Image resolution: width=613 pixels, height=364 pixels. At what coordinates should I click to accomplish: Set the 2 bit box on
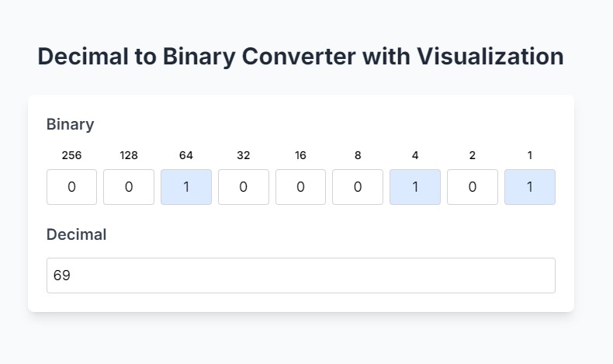(x=473, y=187)
